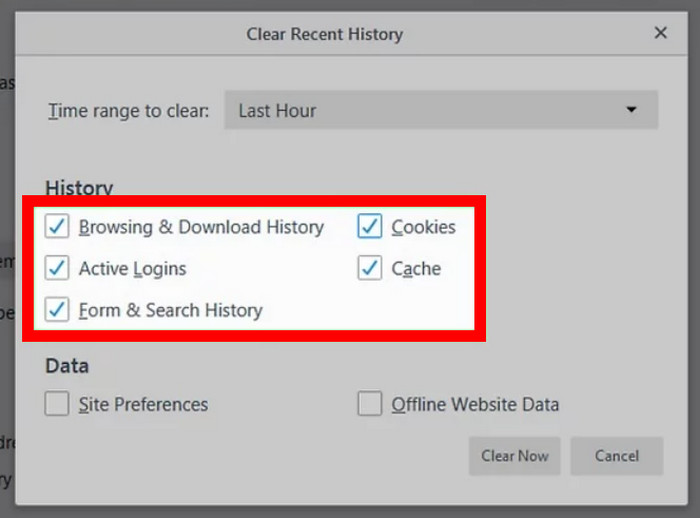Click the Cancel button
The image size is (700, 518).
tap(616, 456)
